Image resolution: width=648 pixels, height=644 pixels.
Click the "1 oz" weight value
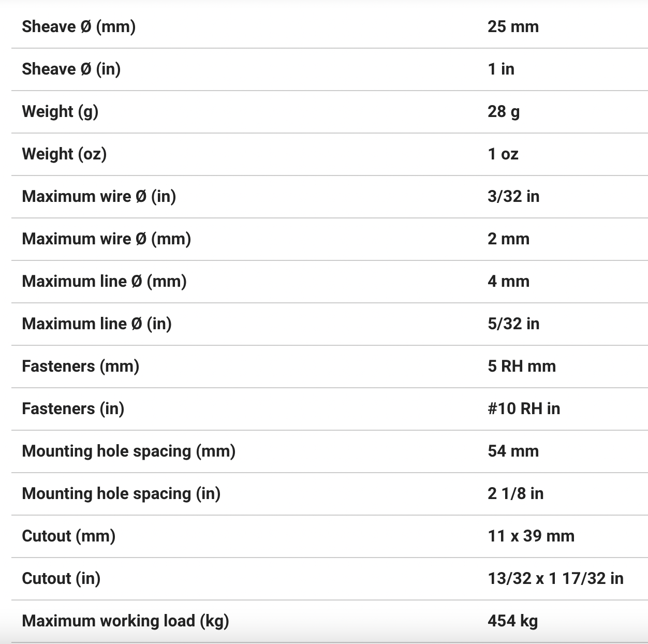click(x=503, y=154)
